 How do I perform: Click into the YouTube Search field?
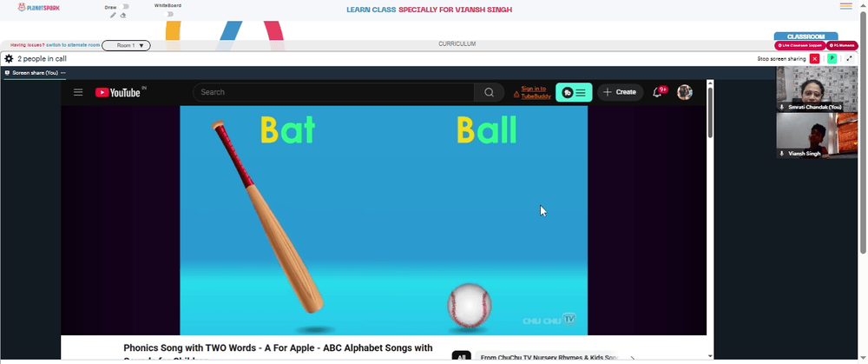tap(333, 93)
